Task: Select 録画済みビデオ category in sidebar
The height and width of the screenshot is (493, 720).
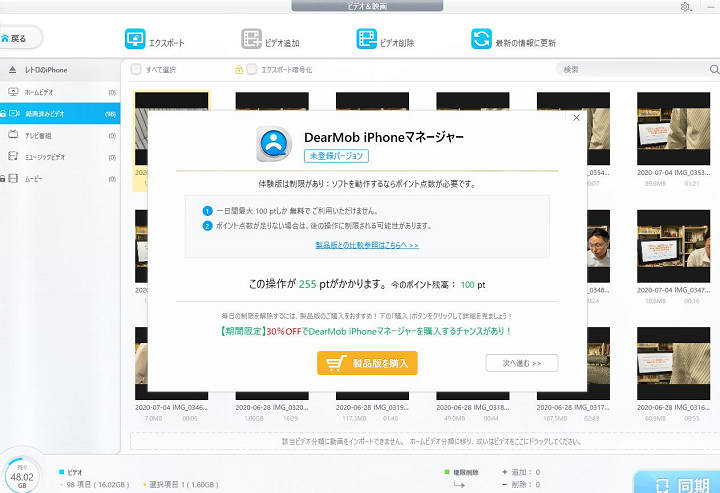Action: [x=60, y=114]
